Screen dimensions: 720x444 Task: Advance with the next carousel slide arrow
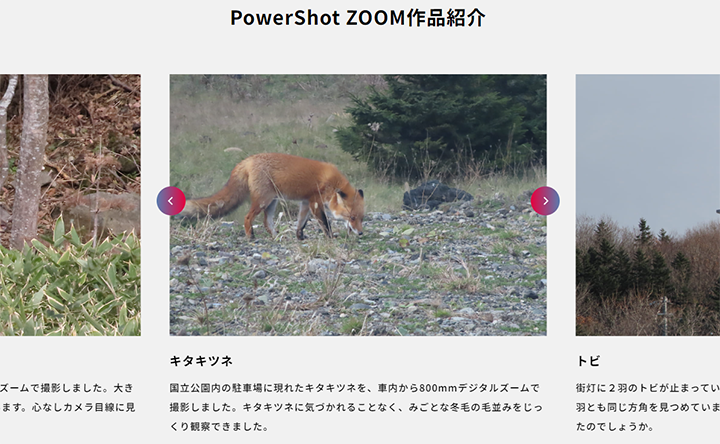coord(545,201)
